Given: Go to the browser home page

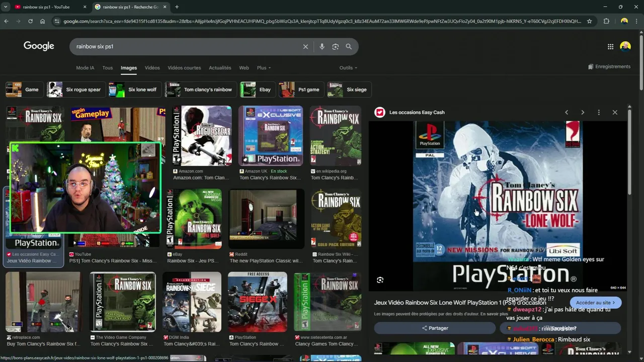Looking at the screenshot, I should pyautogui.click(x=42, y=21).
